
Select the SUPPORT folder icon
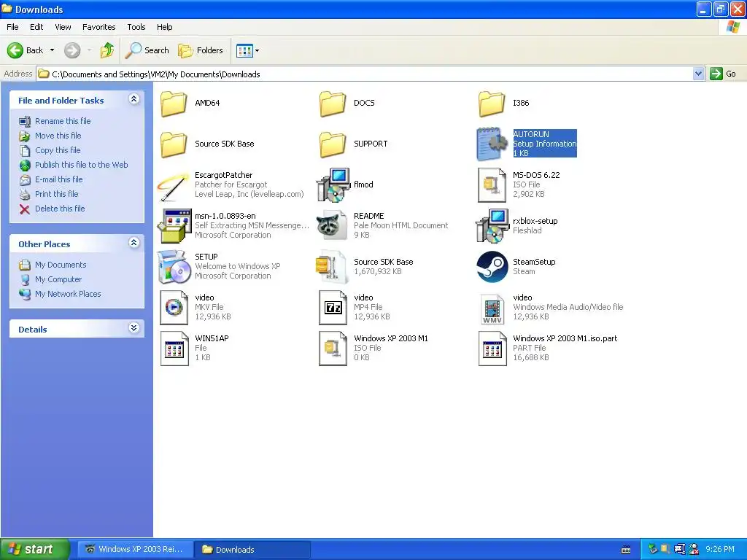click(333, 144)
